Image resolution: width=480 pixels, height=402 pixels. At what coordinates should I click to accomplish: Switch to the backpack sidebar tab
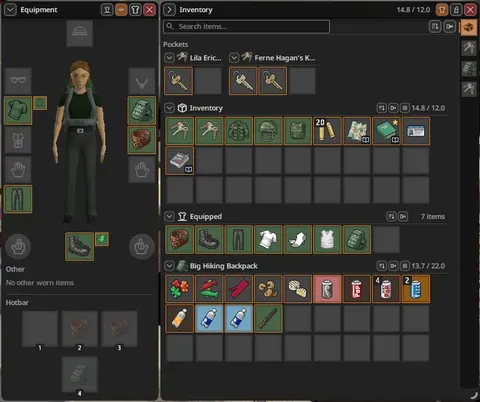pyautogui.click(x=469, y=69)
